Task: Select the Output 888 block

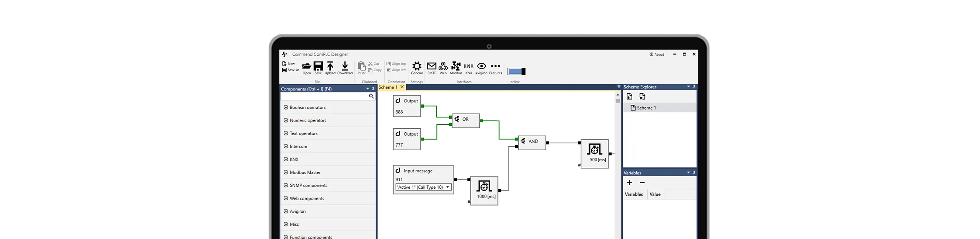Action: (x=407, y=106)
